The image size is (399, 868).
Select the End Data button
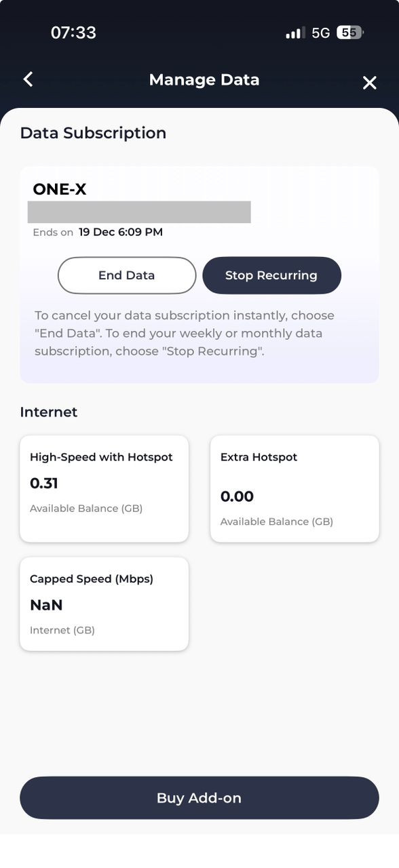(x=127, y=275)
